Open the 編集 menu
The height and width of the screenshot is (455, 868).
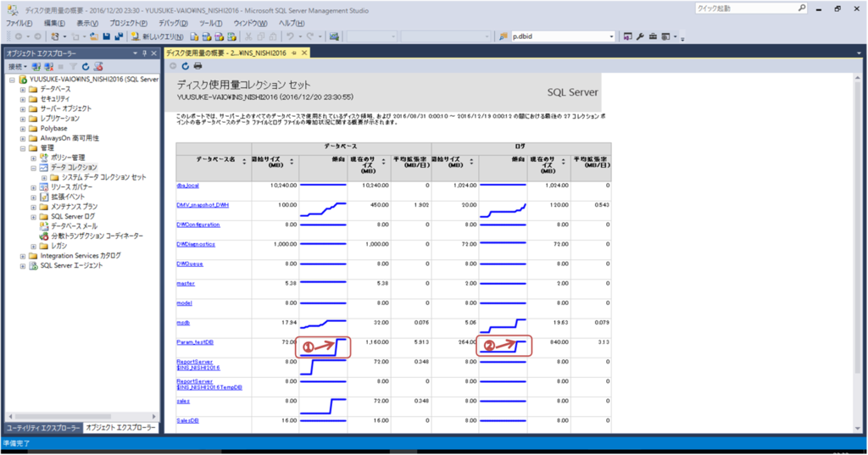(x=54, y=23)
